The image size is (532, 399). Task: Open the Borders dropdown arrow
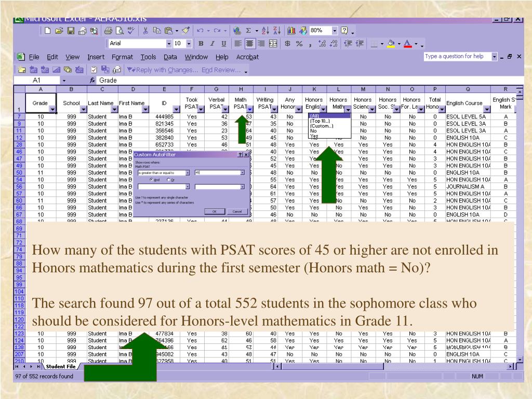point(382,44)
